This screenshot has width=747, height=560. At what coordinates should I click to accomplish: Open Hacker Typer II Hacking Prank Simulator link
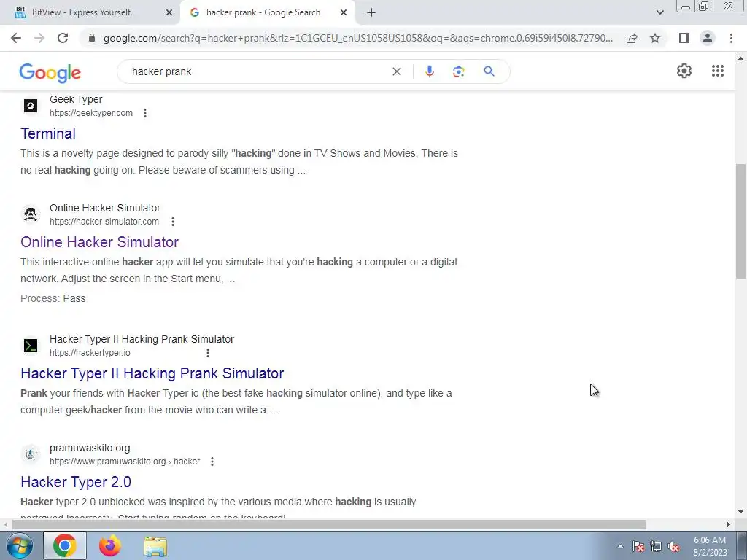pyautogui.click(x=152, y=373)
